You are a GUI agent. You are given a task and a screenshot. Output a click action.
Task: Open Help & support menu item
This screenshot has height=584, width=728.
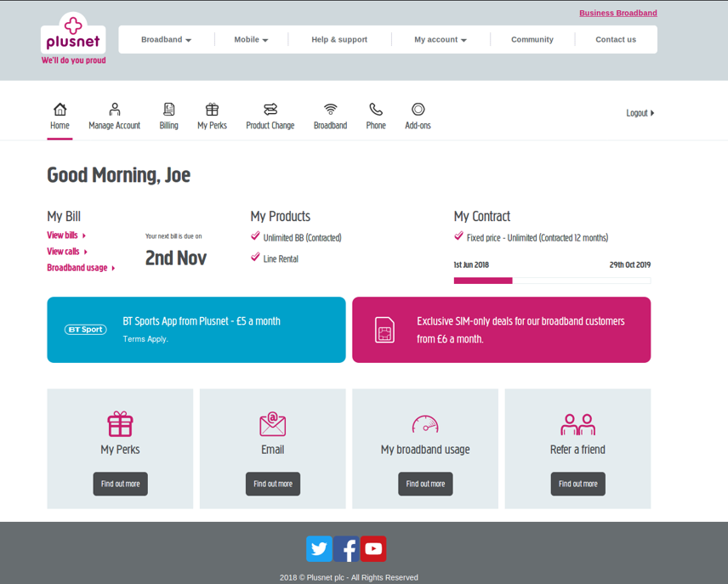tap(339, 40)
